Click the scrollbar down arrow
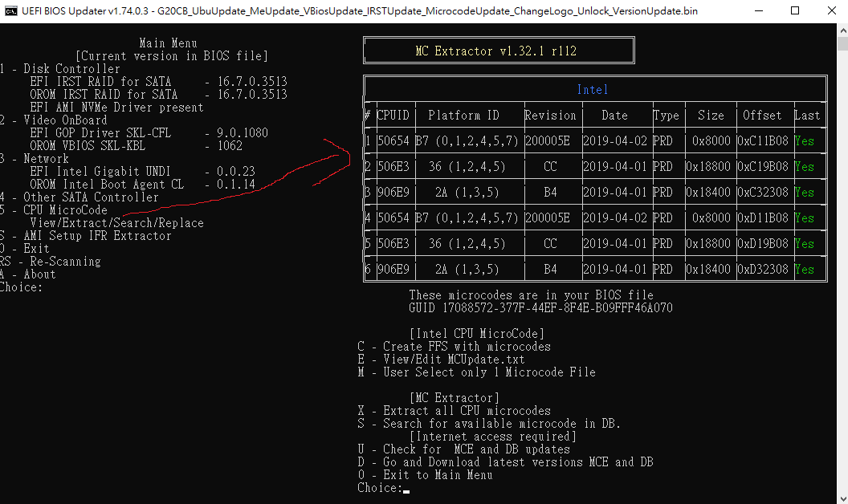848x504 pixels. click(x=842, y=498)
